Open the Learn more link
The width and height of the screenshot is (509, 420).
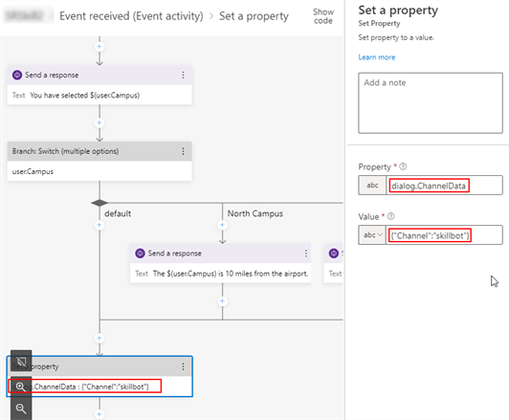[377, 57]
